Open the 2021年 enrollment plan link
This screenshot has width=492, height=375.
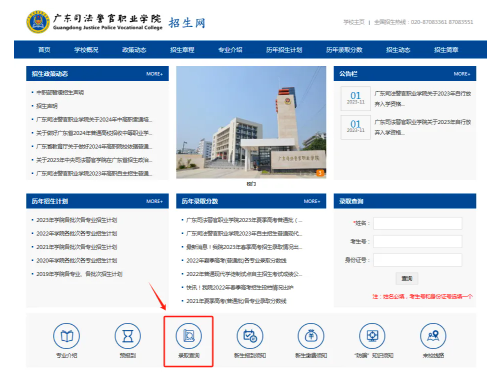[77, 247]
